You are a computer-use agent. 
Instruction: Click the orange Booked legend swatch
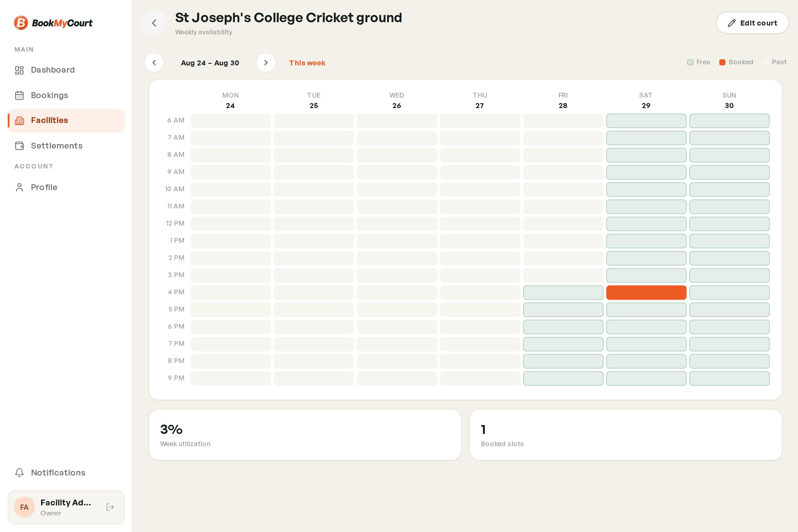click(x=722, y=62)
